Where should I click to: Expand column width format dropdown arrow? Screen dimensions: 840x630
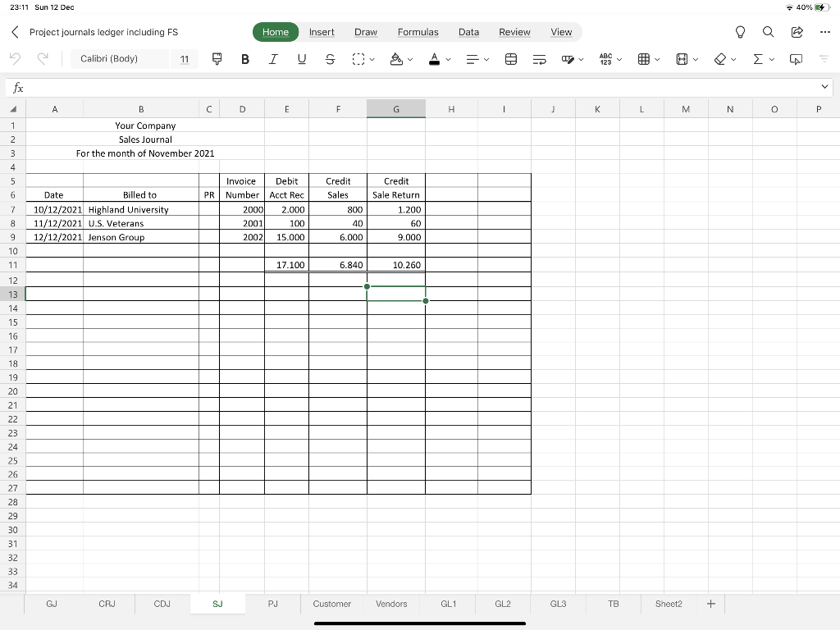[x=696, y=59]
